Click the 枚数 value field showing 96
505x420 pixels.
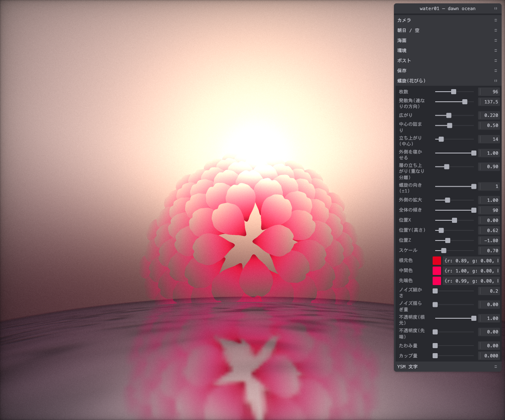(489, 92)
